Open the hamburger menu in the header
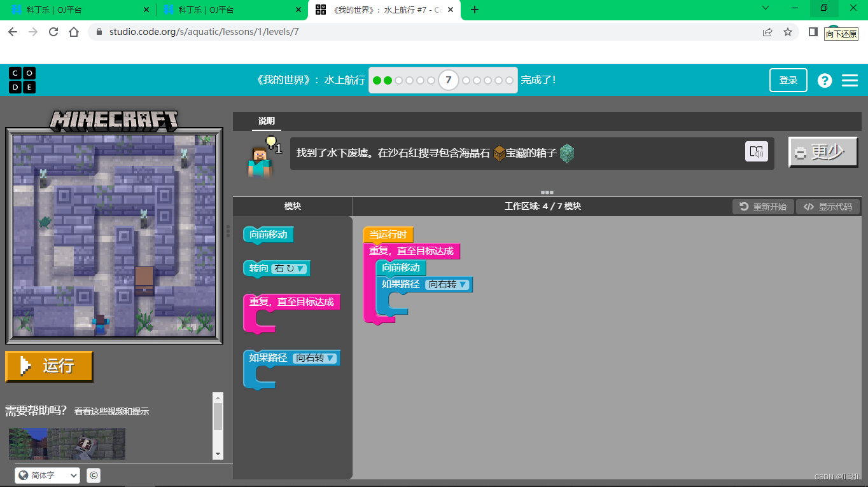This screenshot has width=868, height=487. (x=850, y=80)
